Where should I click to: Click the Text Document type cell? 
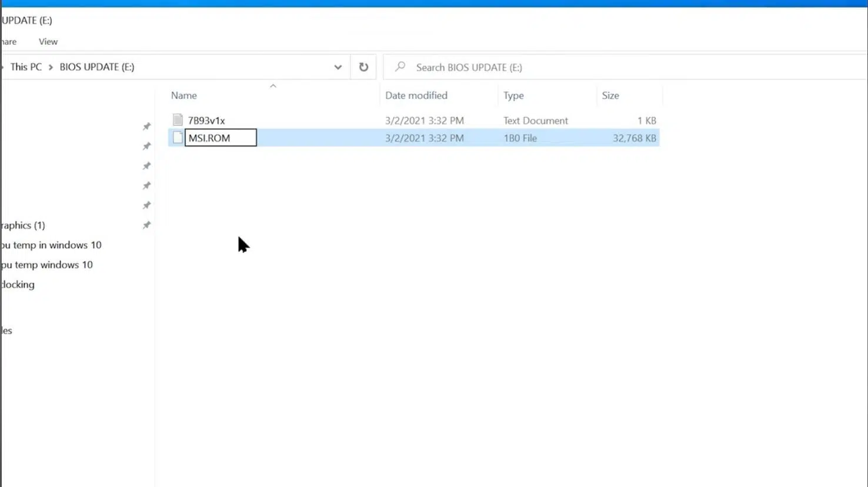click(536, 121)
